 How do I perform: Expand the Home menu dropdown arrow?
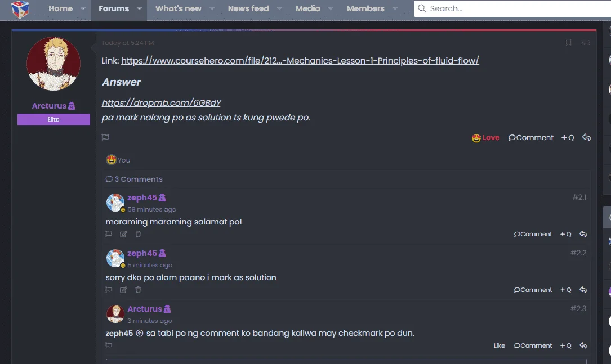83,8
